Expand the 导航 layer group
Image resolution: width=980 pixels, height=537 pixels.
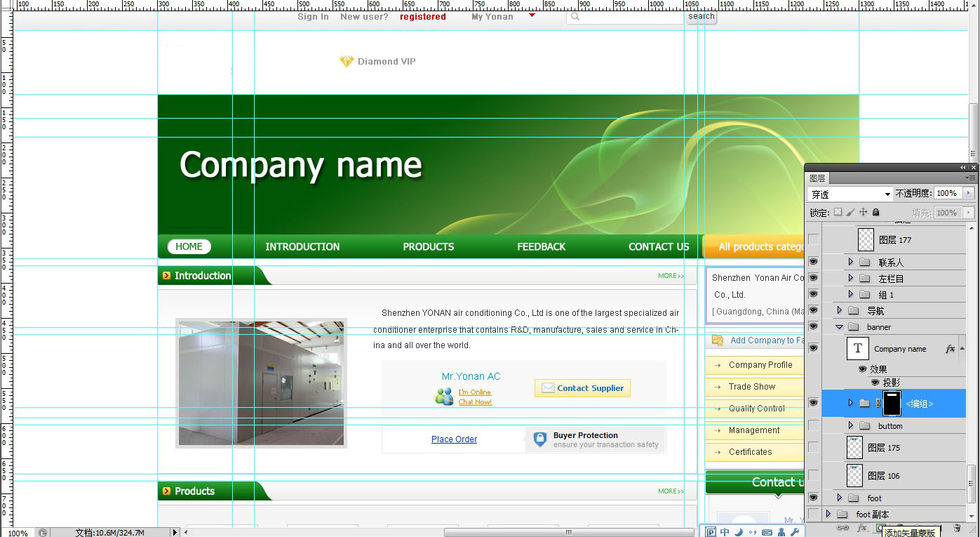click(x=839, y=310)
